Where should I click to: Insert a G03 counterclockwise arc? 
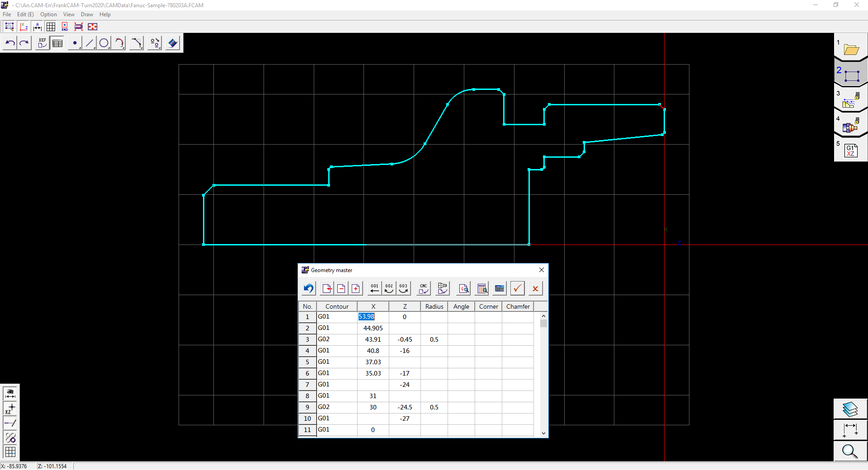(404, 288)
